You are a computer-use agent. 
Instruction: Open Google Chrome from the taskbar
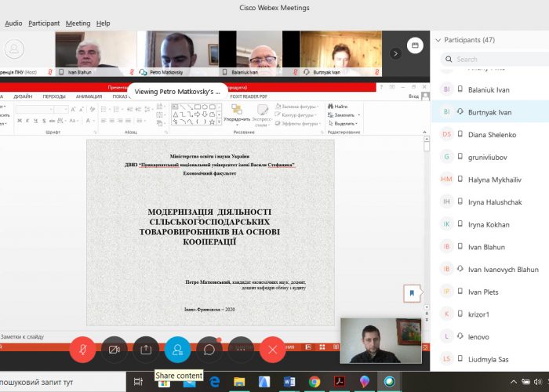click(x=314, y=382)
